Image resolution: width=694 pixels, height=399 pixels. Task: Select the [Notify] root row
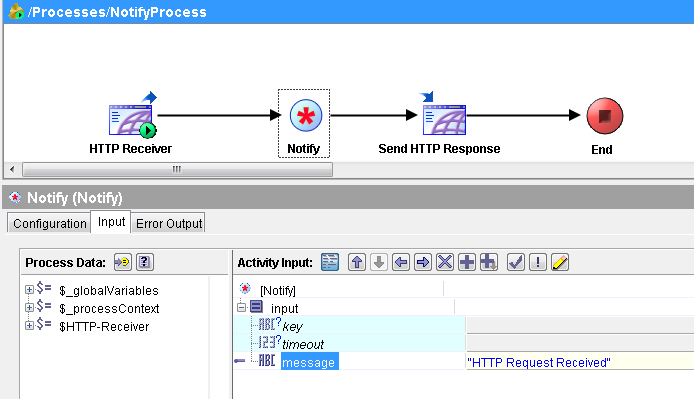click(278, 291)
